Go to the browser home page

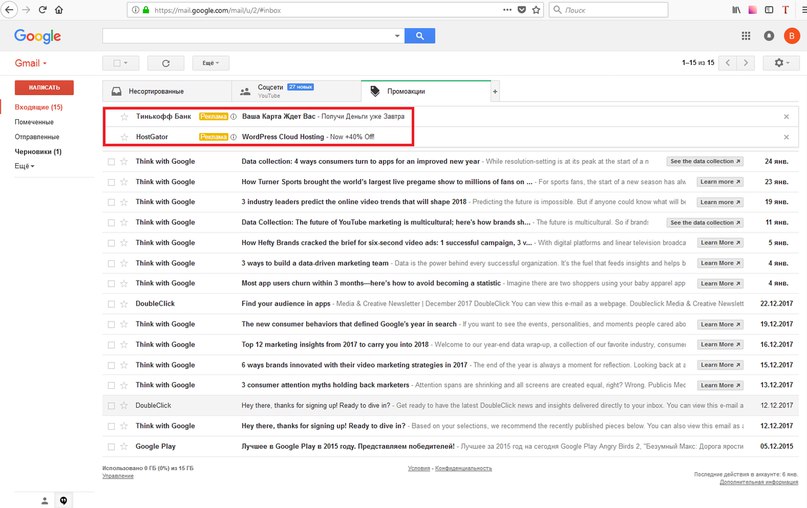coord(59,10)
